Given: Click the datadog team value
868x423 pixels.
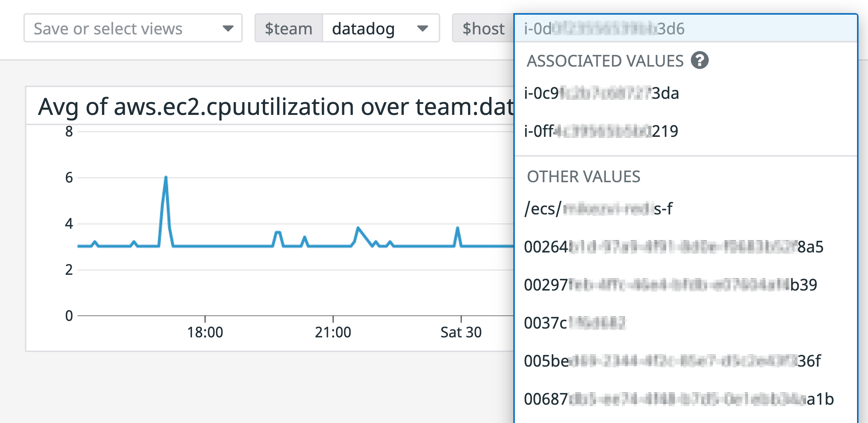Looking at the screenshot, I should click(x=363, y=29).
